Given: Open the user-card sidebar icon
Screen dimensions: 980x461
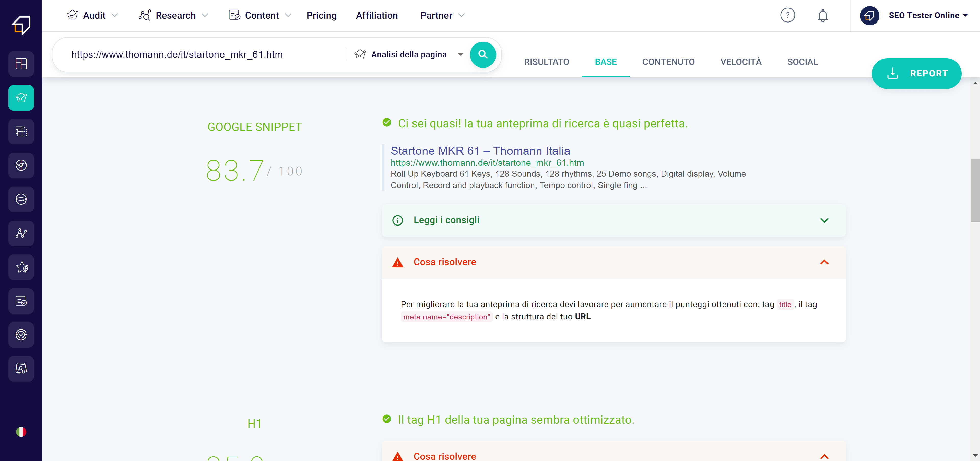Looking at the screenshot, I should pos(21,369).
